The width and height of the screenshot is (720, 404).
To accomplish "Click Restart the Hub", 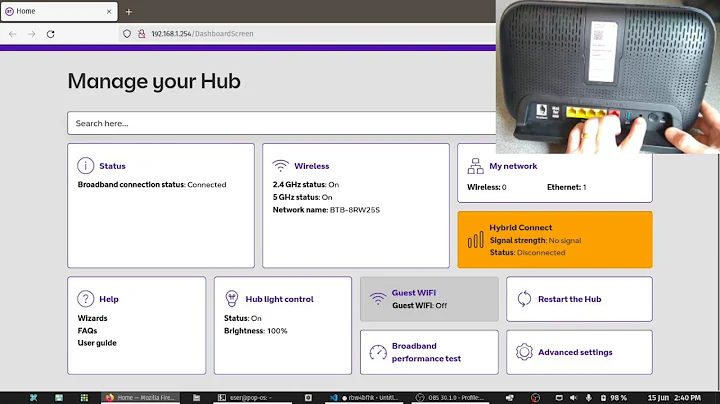I will point(569,299).
